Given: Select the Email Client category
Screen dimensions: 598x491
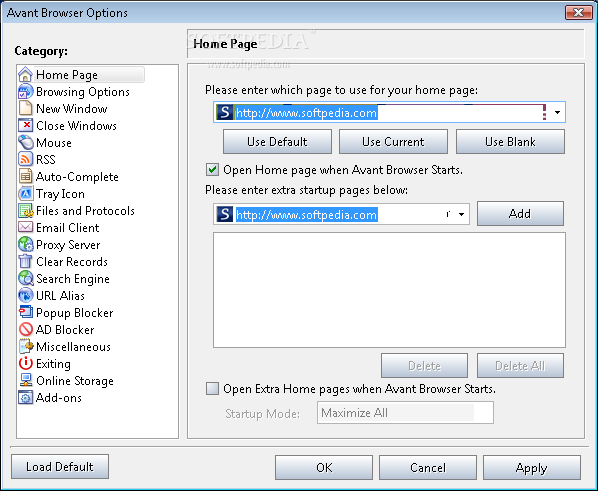Looking at the screenshot, I should [x=68, y=228].
